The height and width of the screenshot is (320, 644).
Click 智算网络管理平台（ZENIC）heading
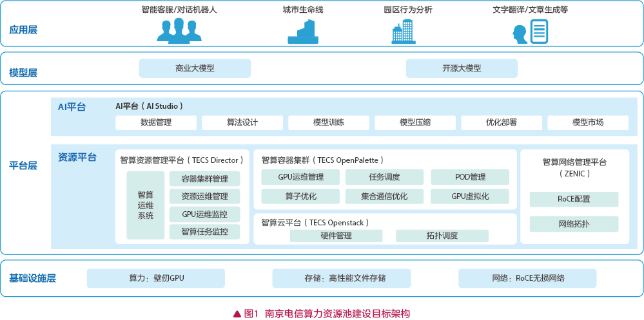pyautogui.click(x=574, y=168)
